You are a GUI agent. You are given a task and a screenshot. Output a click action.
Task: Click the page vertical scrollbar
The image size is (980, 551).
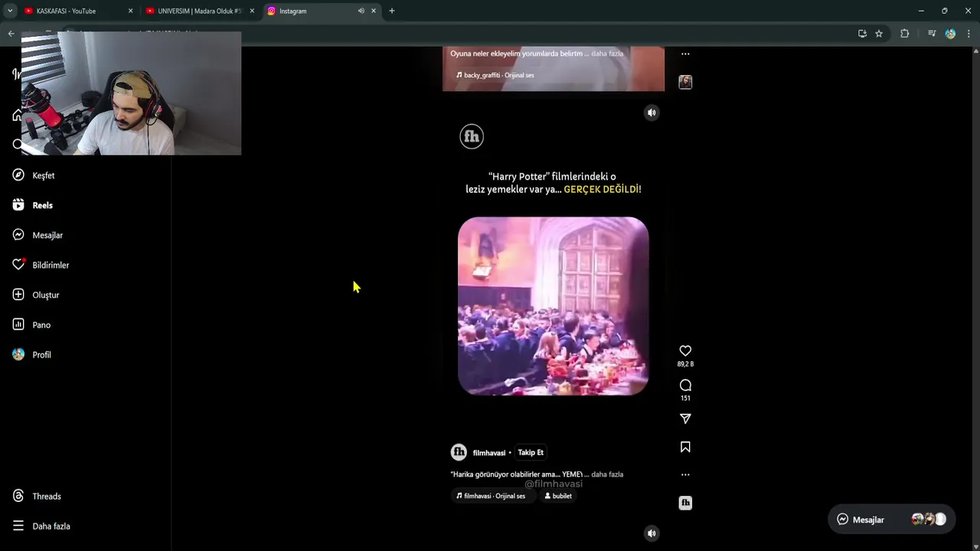point(975,298)
